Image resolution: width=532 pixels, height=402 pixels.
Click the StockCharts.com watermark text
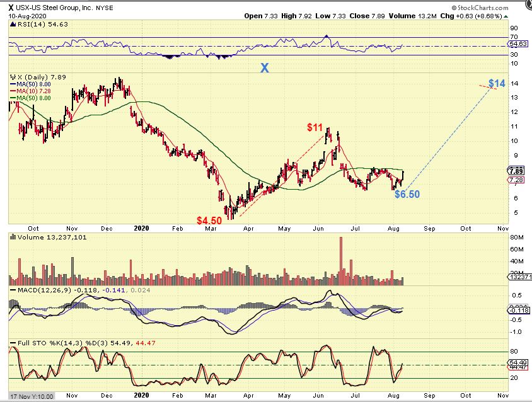click(480, 8)
